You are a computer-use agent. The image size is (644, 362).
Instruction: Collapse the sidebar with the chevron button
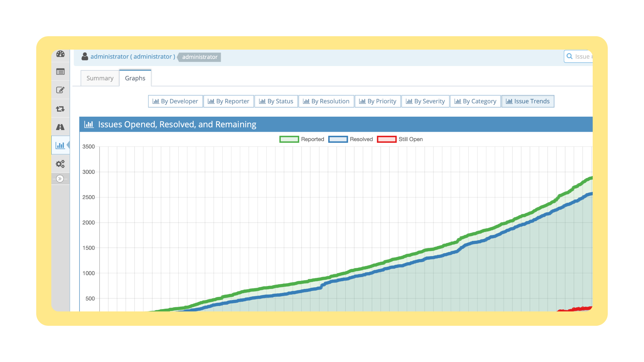(x=60, y=179)
